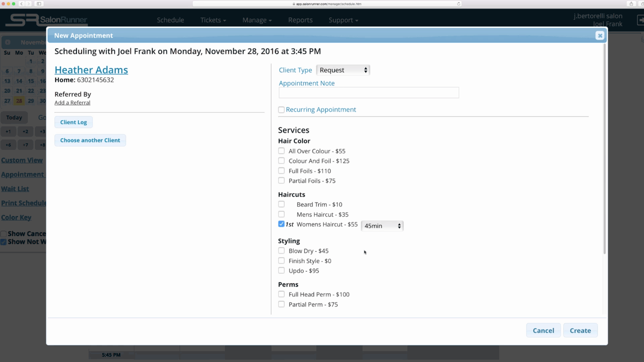Choose another Client for this appointment
The height and width of the screenshot is (362, 644).
[90, 140]
